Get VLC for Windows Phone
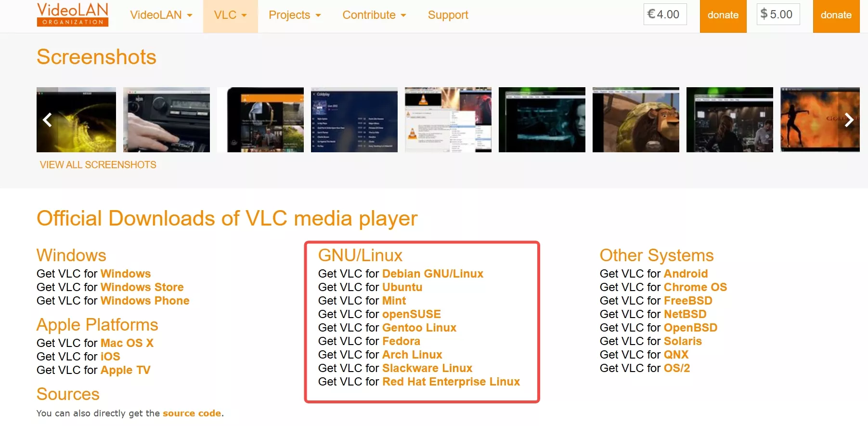This screenshot has height=426, width=868. tap(145, 301)
